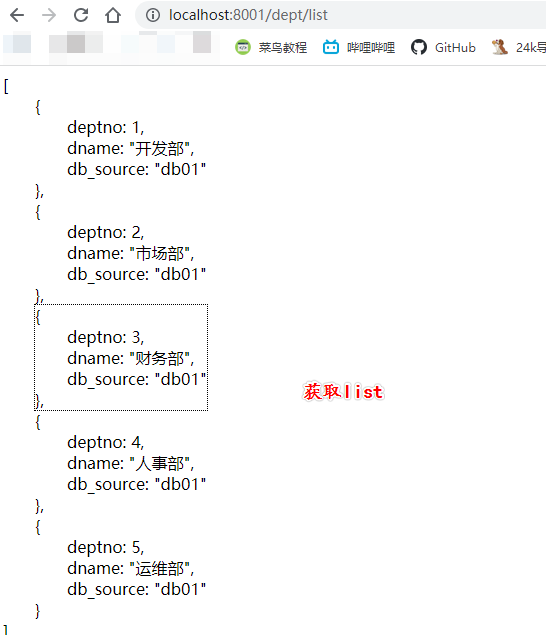Click the dname "财务部" text
The height and width of the screenshot is (635, 546).
tap(130, 358)
